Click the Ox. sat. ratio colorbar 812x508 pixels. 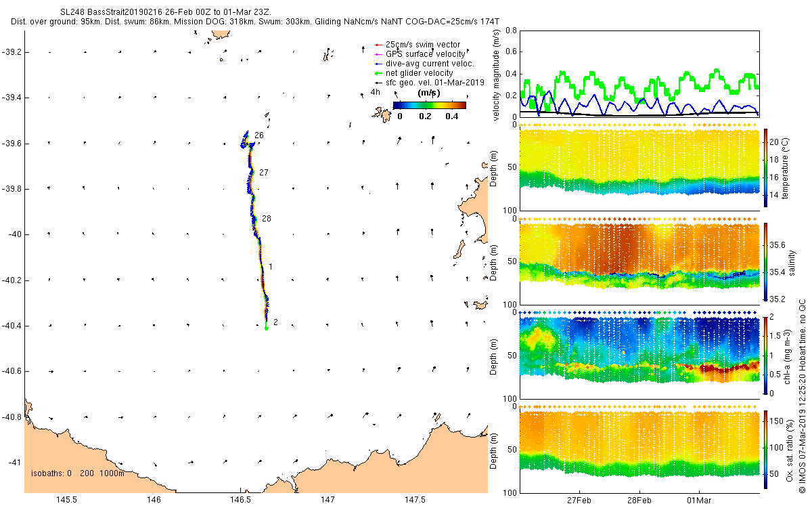click(765, 449)
